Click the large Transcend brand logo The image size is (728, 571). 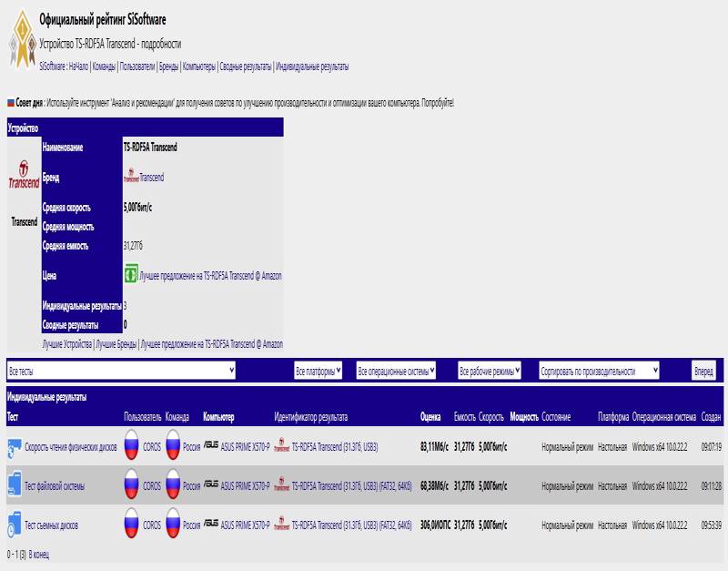[24, 178]
